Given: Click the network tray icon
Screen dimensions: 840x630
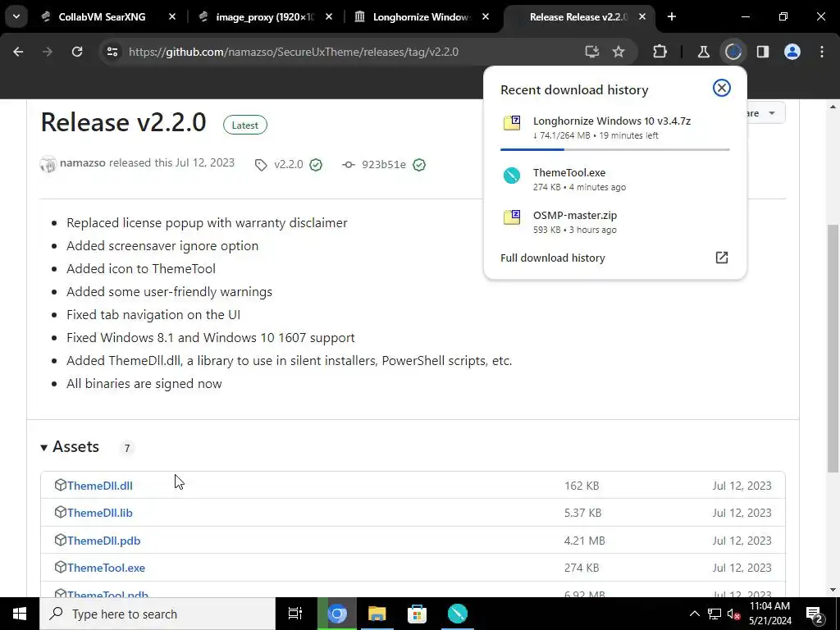Looking at the screenshot, I should tap(714, 614).
